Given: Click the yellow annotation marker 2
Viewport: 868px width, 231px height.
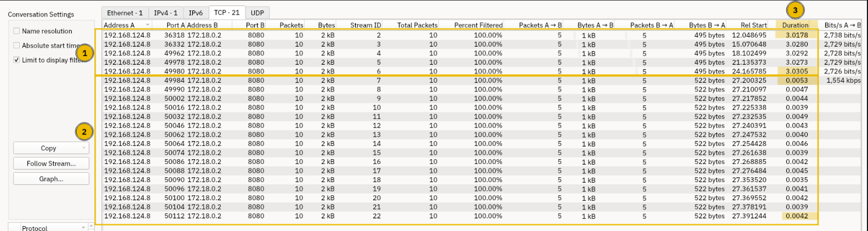Looking at the screenshot, I should [84, 132].
